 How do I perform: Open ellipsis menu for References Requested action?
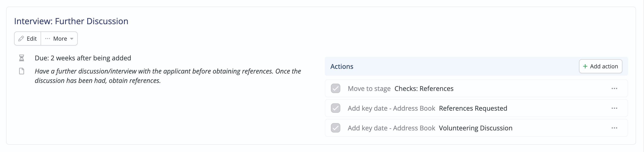614,109
